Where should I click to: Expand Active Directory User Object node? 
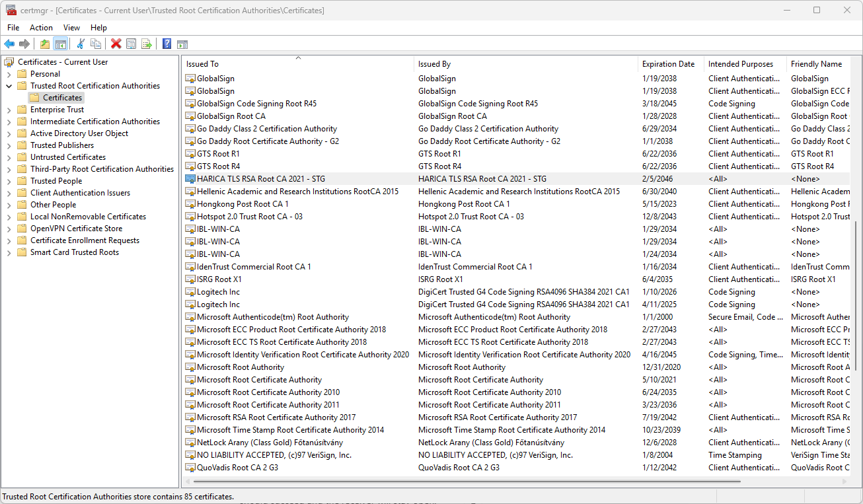point(9,133)
